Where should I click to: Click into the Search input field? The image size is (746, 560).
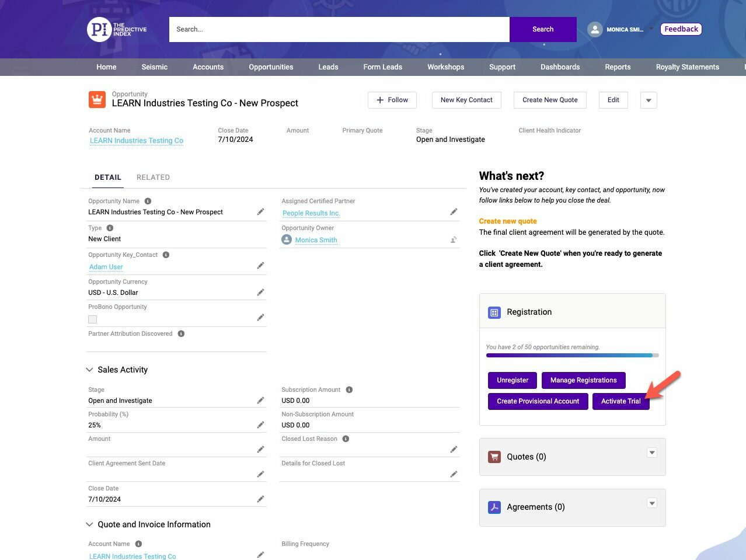click(339, 29)
